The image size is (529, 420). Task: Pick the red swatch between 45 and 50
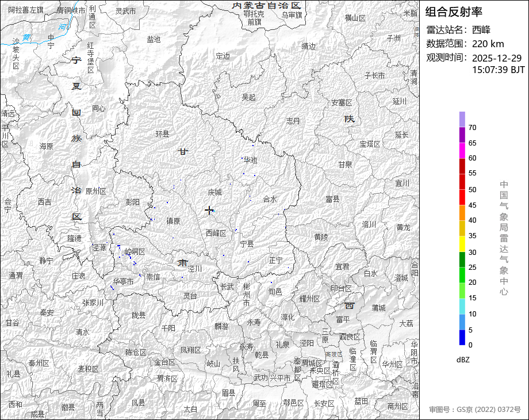tap(462, 197)
